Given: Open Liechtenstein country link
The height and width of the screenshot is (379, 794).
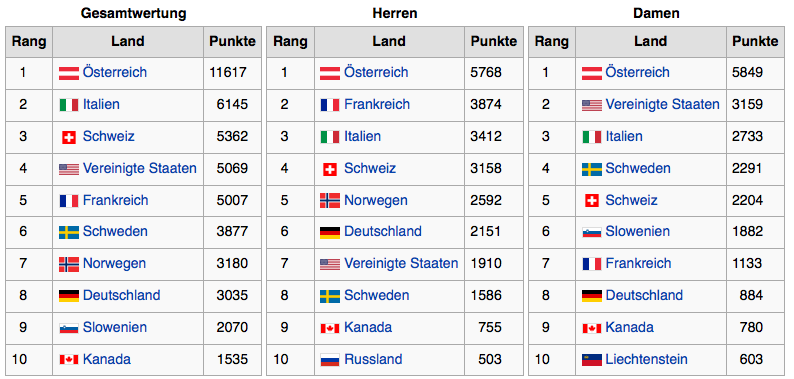Looking at the screenshot, I should click(647, 360).
